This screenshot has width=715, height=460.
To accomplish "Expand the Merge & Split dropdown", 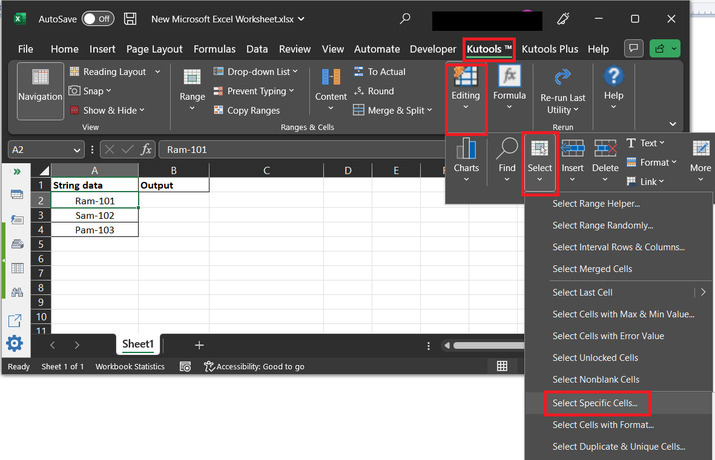I will click(x=430, y=110).
